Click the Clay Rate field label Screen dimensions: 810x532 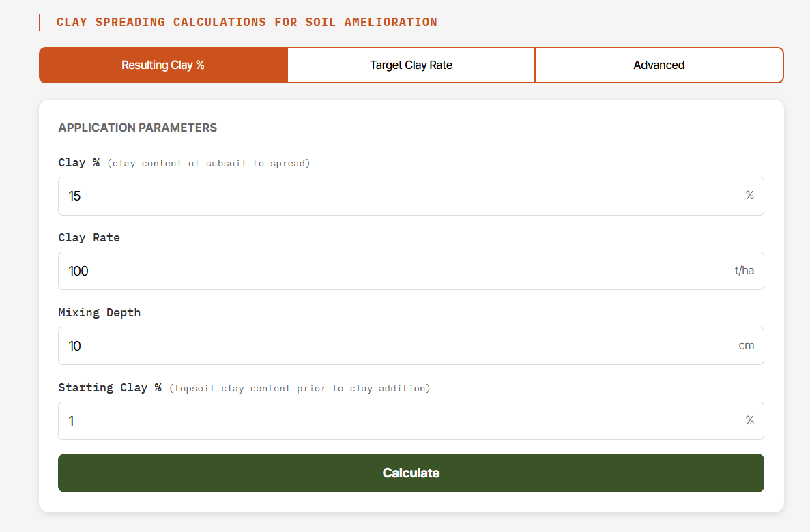click(x=89, y=237)
